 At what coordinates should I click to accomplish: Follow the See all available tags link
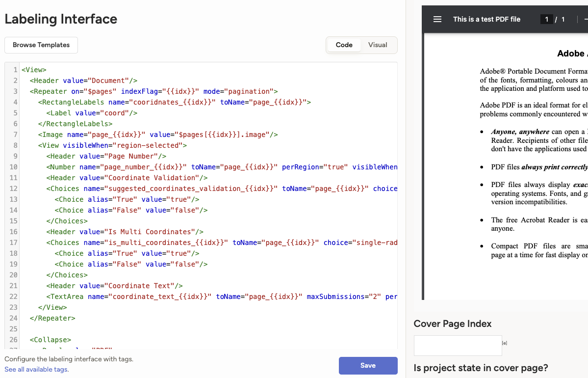(36, 369)
